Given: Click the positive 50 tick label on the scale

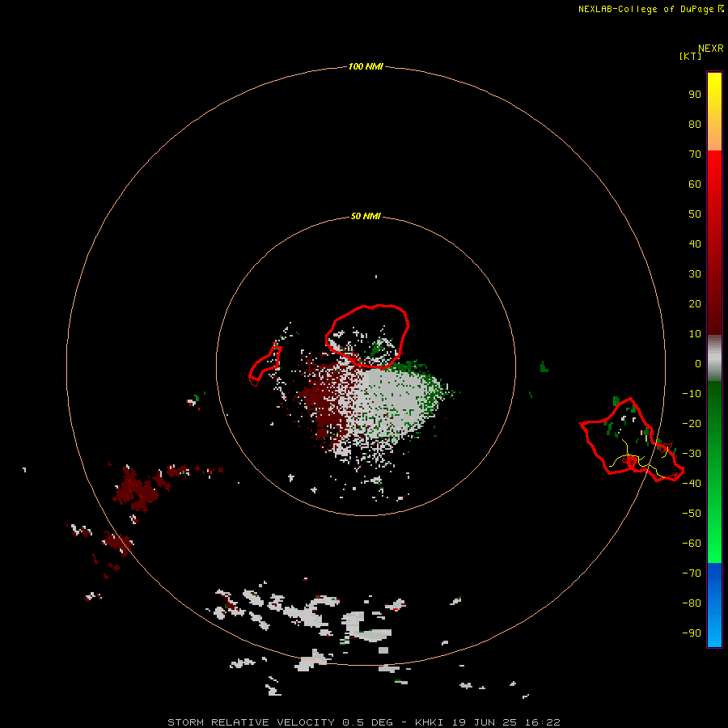Looking at the screenshot, I should [695, 214].
